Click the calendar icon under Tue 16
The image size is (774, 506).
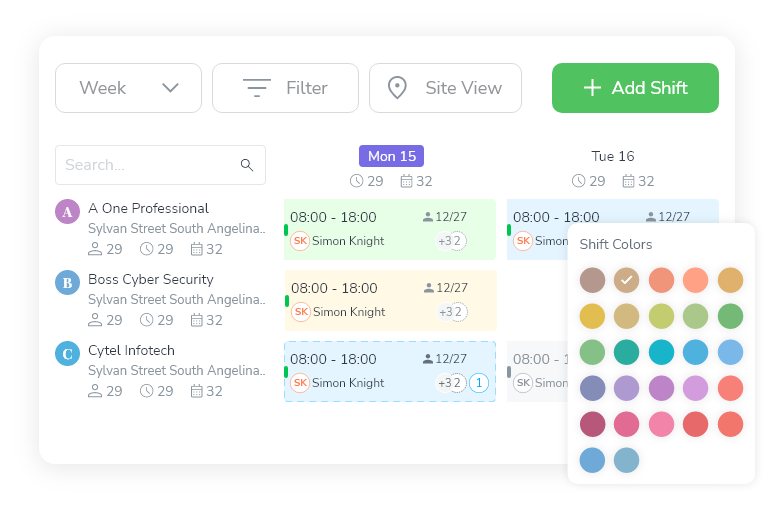(x=630, y=181)
